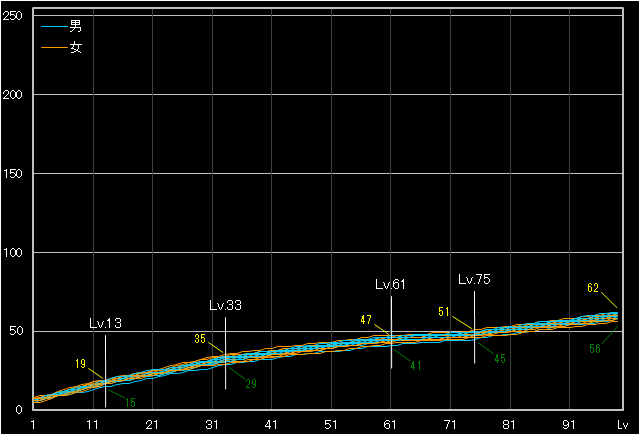The width and height of the screenshot is (640, 435).
Task: Click the green value 15
Action: [130, 403]
